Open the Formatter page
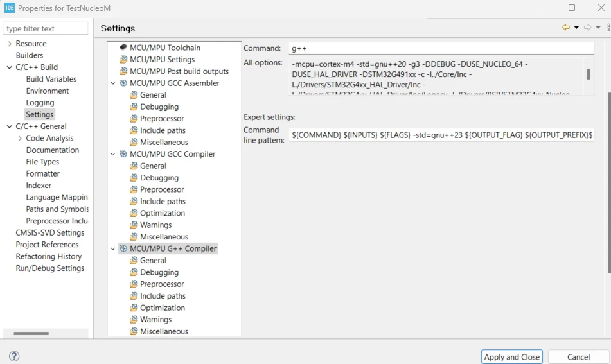This screenshot has height=364, width=611. pyautogui.click(x=43, y=173)
